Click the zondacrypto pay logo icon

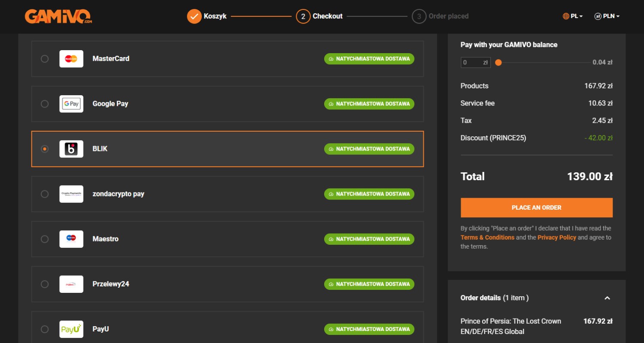click(71, 194)
